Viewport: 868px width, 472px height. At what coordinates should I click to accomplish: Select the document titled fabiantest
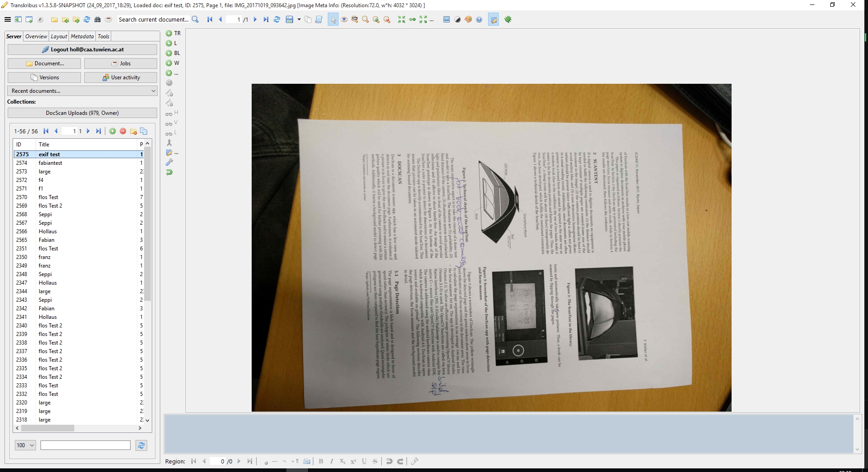click(x=51, y=163)
